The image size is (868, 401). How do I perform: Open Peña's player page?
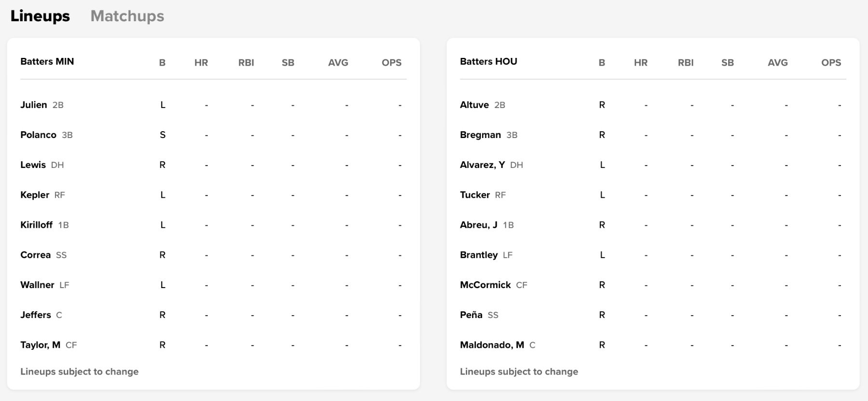coord(471,315)
